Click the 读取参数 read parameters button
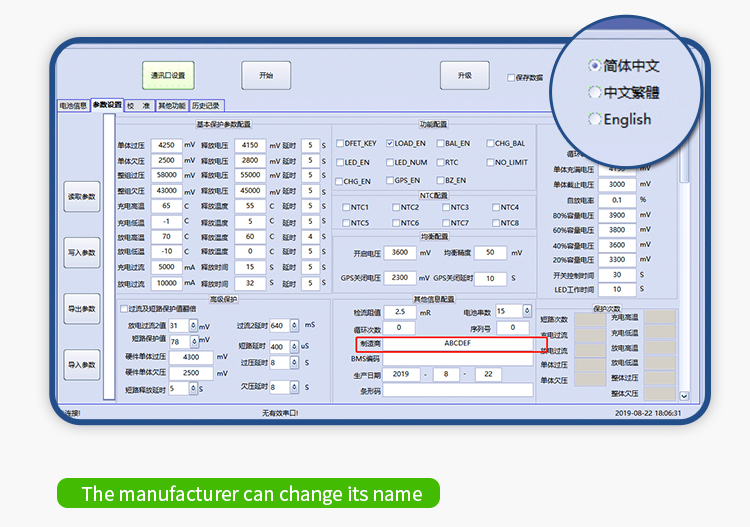750x527 pixels. tap(82, 197)
